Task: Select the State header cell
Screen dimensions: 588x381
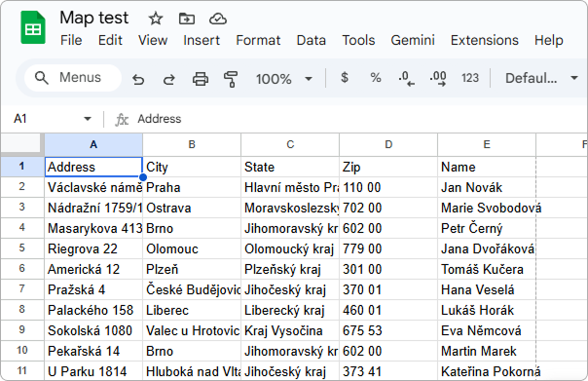Action: click(290, 167)
